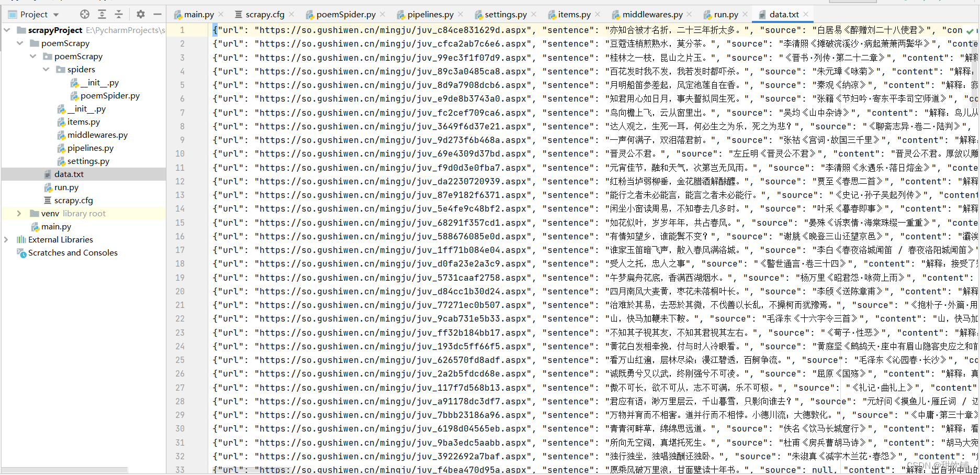Screen dimensions: 980x475
Task: Select the spiders folder in tree
Action: tap(81, 69)
